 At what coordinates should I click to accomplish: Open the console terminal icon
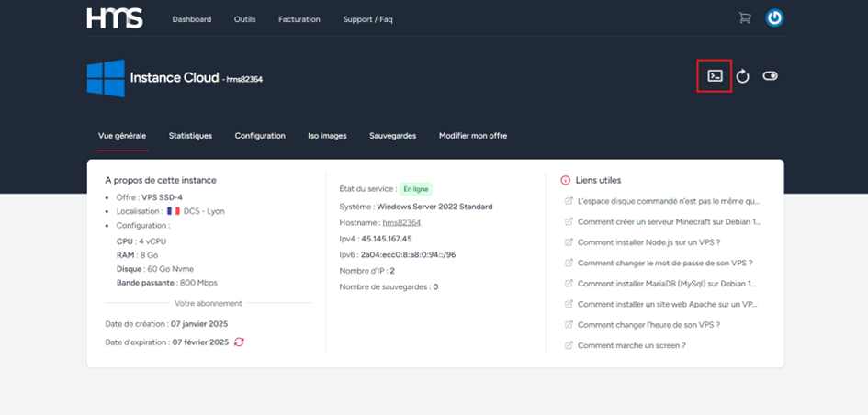point(715,76)
